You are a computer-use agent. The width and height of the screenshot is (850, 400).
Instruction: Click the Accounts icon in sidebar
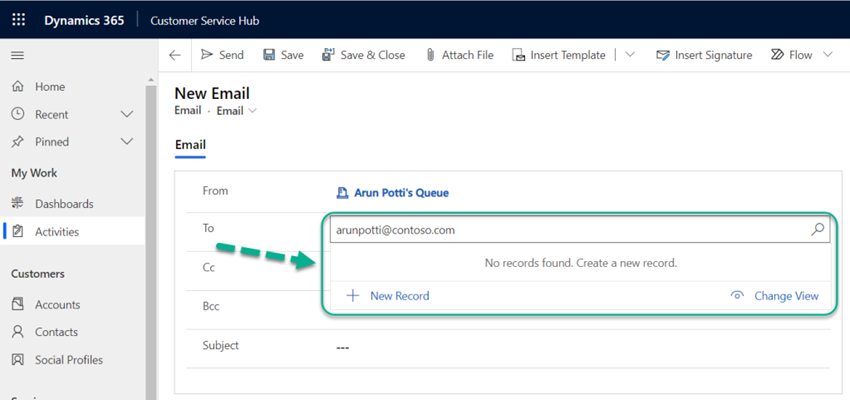[x=18, y=305]
